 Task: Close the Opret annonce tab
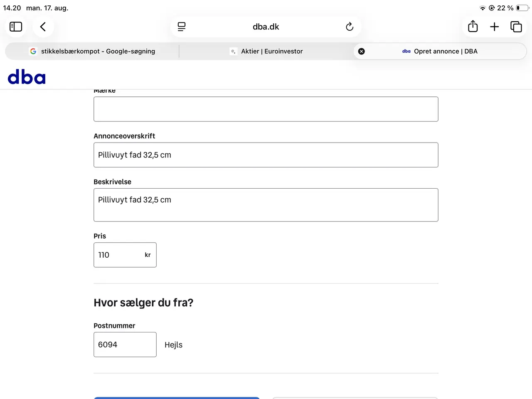click(362, 51)
